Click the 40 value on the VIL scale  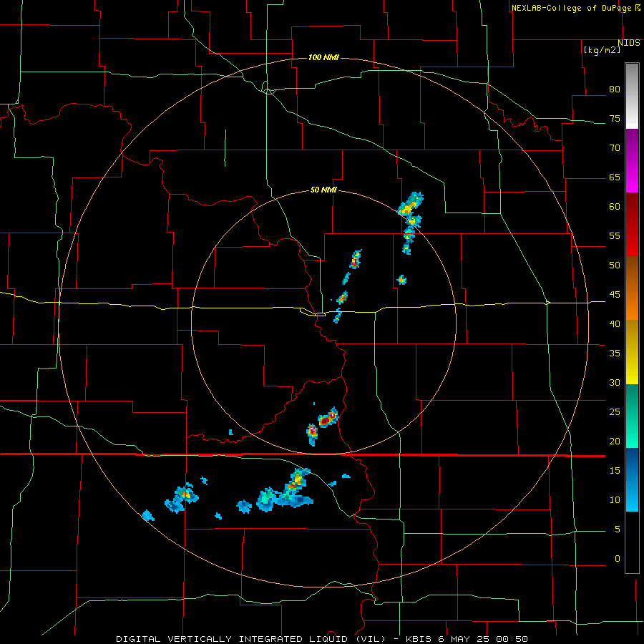point(615,323)
